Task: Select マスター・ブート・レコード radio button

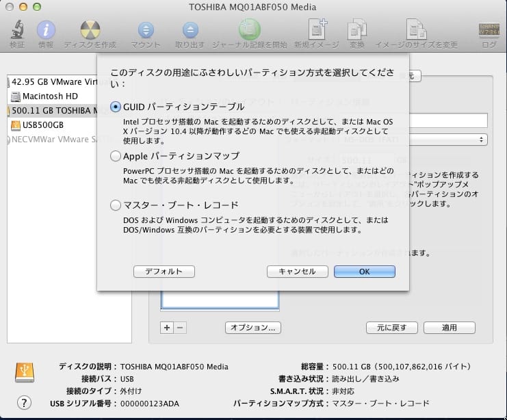Action: click(116, 205)
